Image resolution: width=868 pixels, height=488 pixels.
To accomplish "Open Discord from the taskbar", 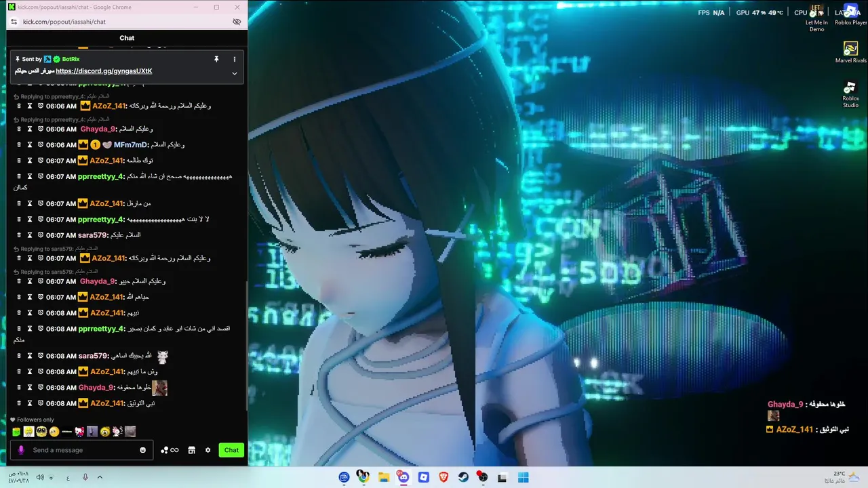I will tap(403, 477).
